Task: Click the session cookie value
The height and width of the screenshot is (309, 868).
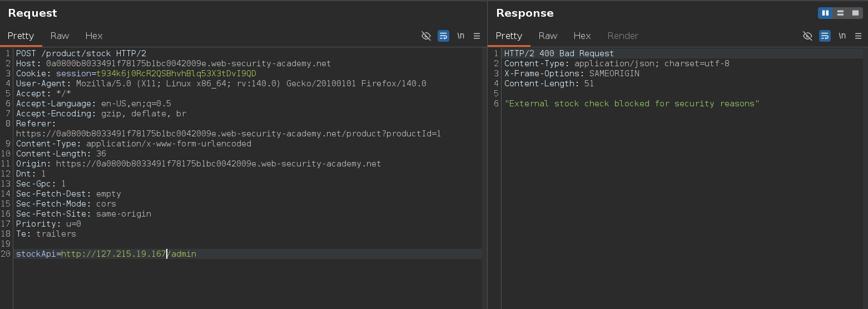Action: (176, 73)
